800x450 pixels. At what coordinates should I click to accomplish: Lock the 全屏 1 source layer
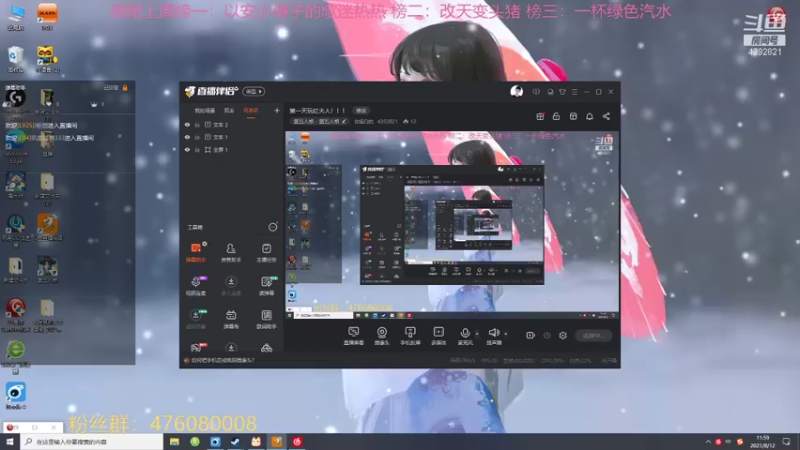tap(197, 149)
